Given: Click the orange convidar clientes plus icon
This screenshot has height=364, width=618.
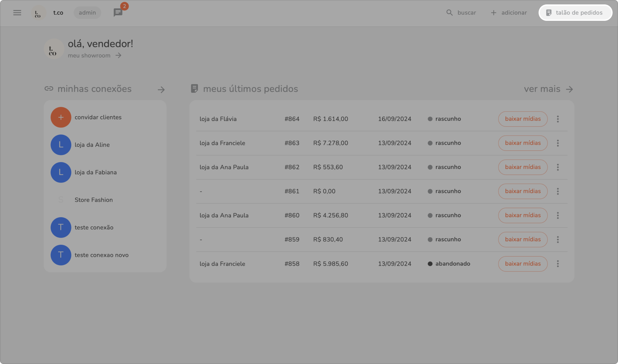Looking at the screenshot, I should point(61,117).
